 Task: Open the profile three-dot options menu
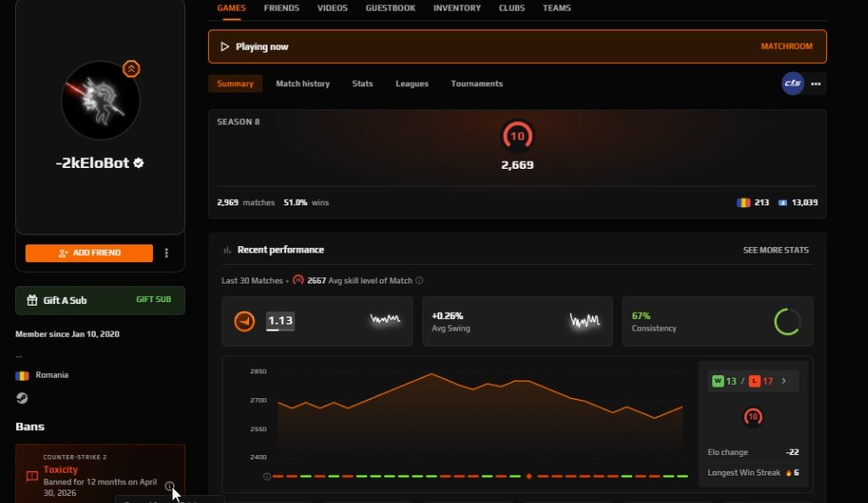(166, 253)
